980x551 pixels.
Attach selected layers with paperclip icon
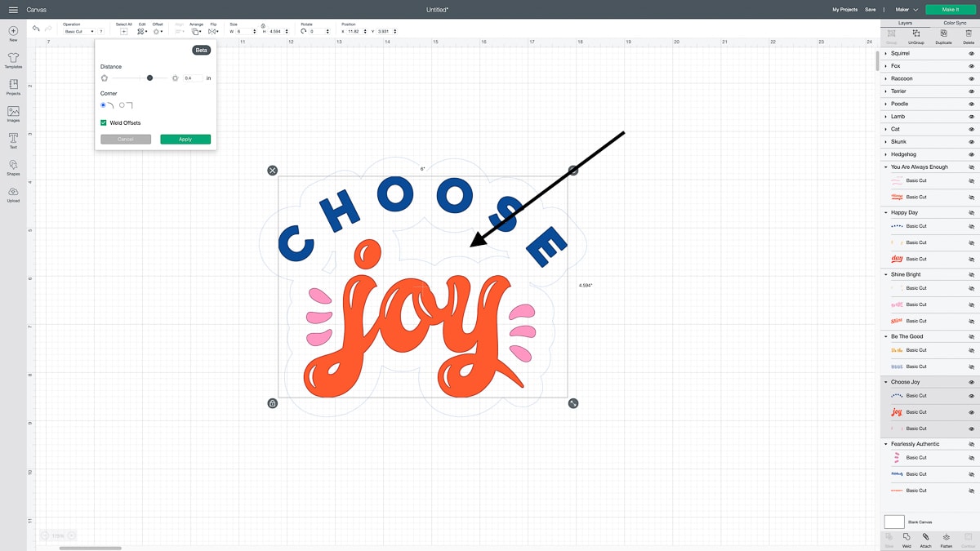[x=925, y=539]
